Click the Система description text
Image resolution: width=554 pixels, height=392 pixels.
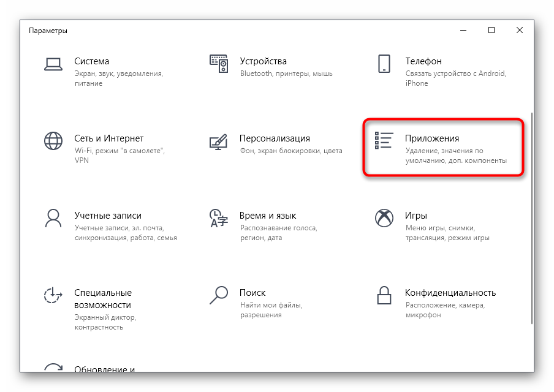point(118,78)
